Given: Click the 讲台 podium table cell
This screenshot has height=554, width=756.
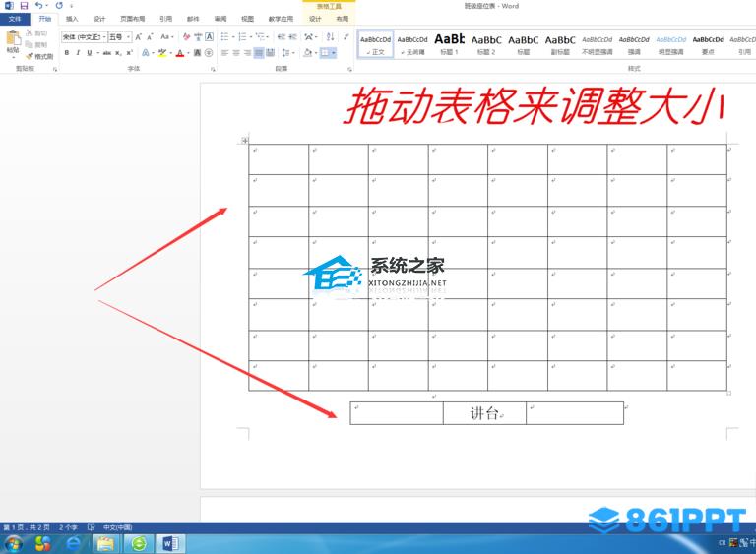Looking at the screenshot, I should click(x=484, y=413).
